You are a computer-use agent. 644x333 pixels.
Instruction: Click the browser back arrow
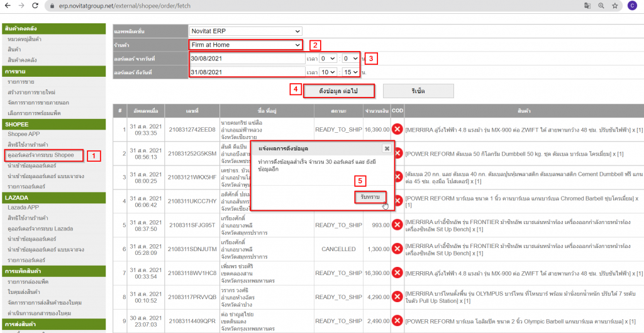pyautogui.click(x=7, y=5)
